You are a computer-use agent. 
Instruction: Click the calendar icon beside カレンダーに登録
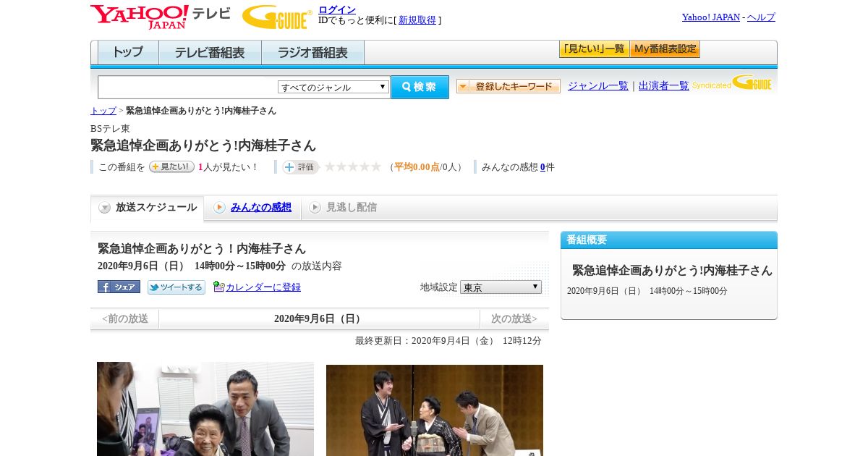click(219, 287)
